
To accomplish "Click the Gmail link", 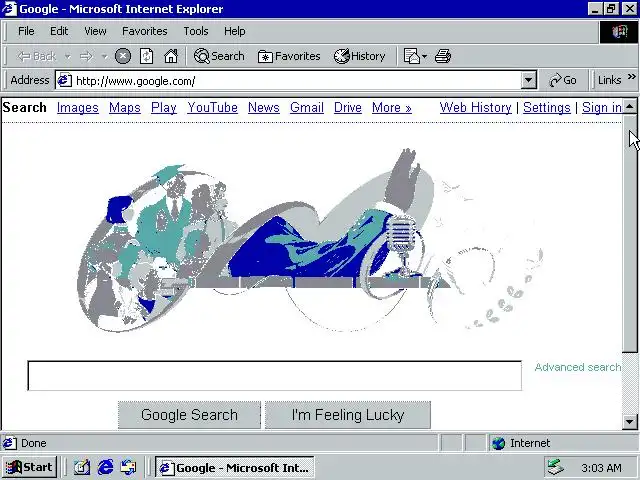I will point(307,107).
